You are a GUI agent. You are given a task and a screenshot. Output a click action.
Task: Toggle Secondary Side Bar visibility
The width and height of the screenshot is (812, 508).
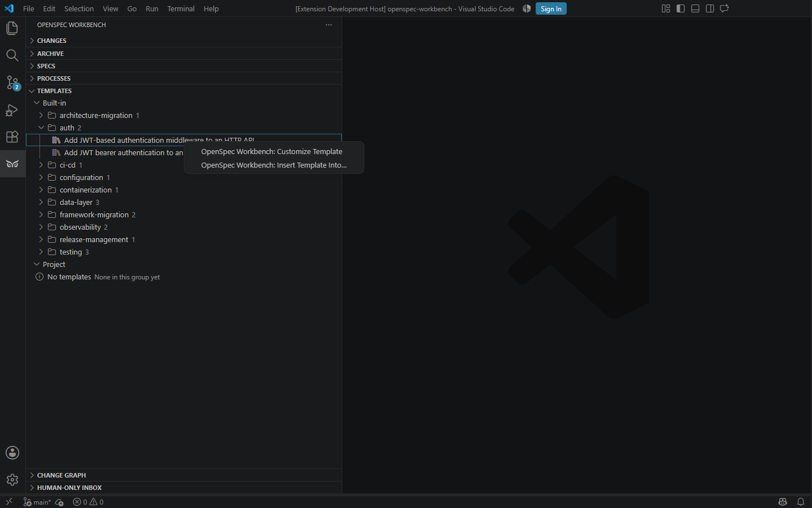coord(710,8)
